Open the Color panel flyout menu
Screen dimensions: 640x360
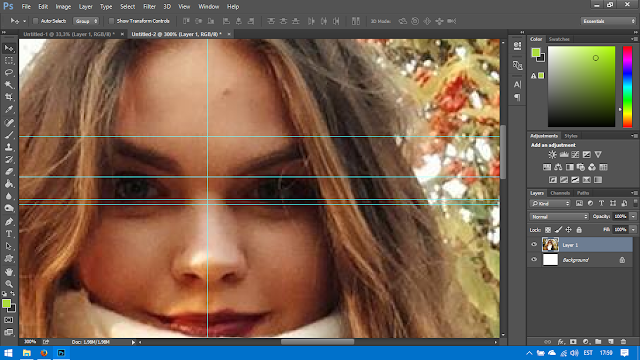coord(634,39)
